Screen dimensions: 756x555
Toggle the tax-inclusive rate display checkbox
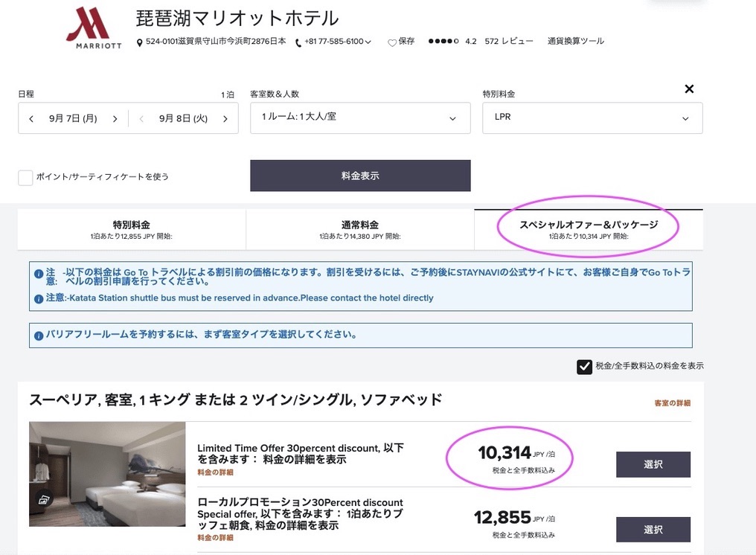point(584,366)
